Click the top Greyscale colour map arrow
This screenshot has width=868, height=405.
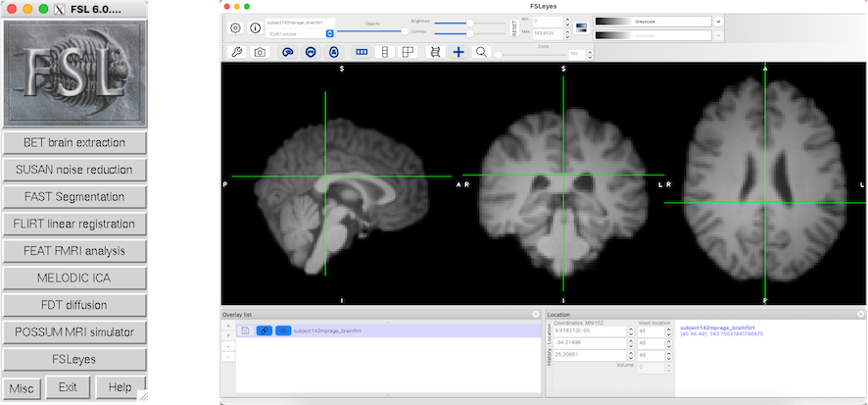click(718, 22)
